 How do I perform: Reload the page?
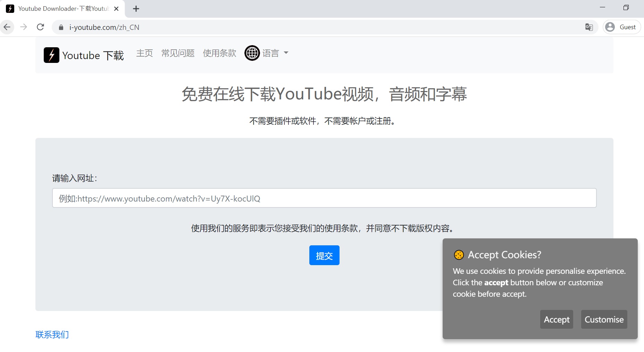pyautogui.click(x=40, y=27)
